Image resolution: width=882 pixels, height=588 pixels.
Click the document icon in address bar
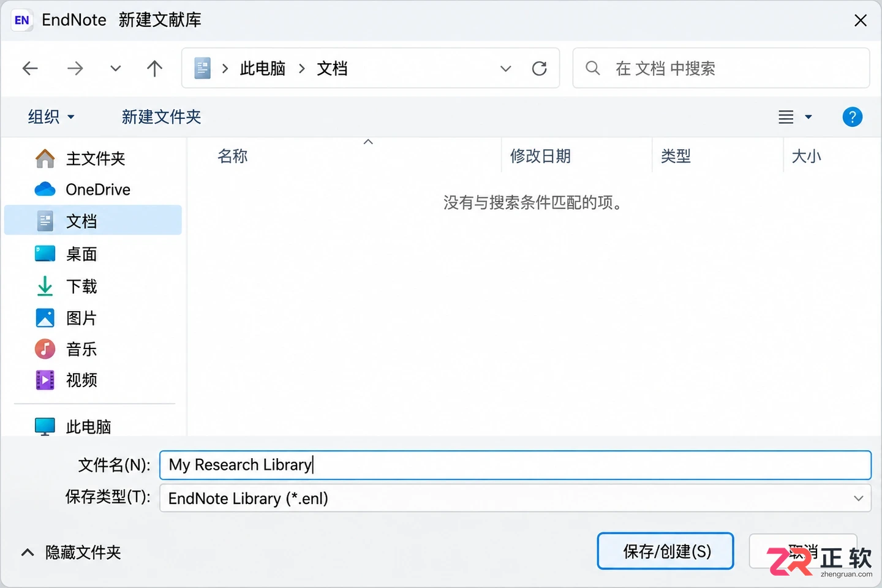(x=202, y=68)
